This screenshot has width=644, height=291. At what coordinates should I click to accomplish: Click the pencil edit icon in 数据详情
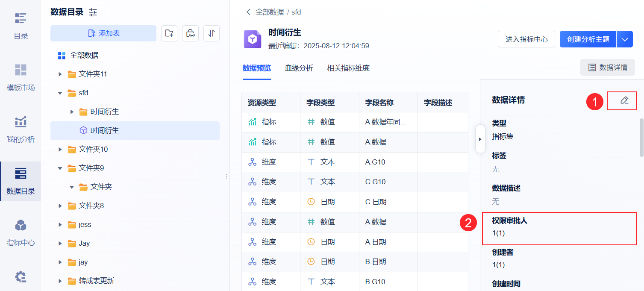(x=624, y=100)
